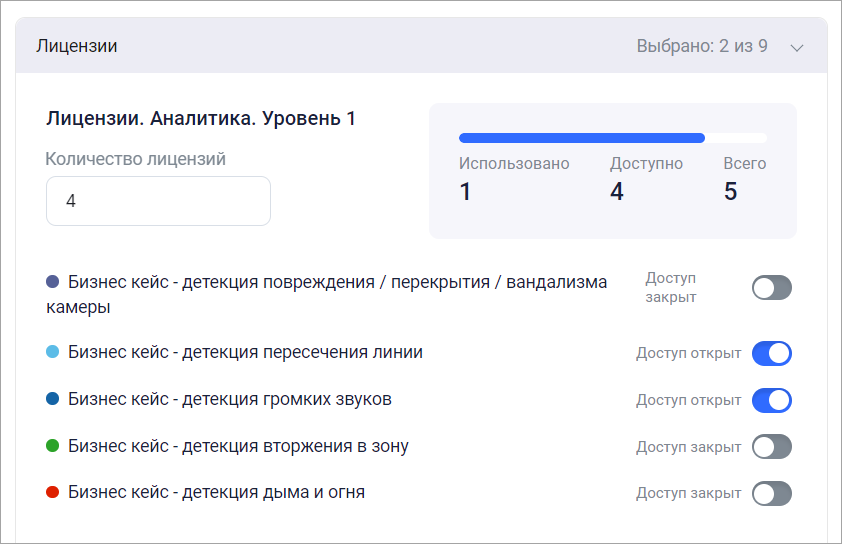Click the Всего total licenses value
This screenshot has height=544, width=842.
pyautogui.click(x=731, y=191)
